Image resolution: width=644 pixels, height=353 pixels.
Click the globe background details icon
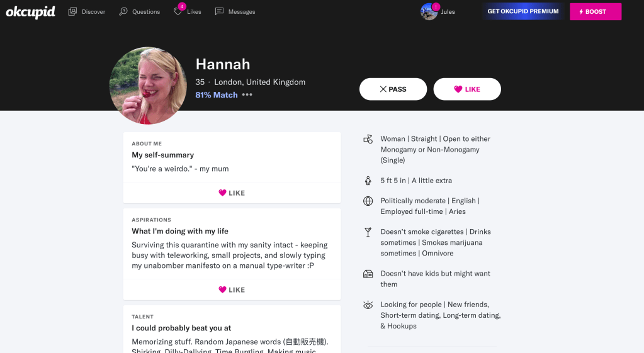click(368, 201)
